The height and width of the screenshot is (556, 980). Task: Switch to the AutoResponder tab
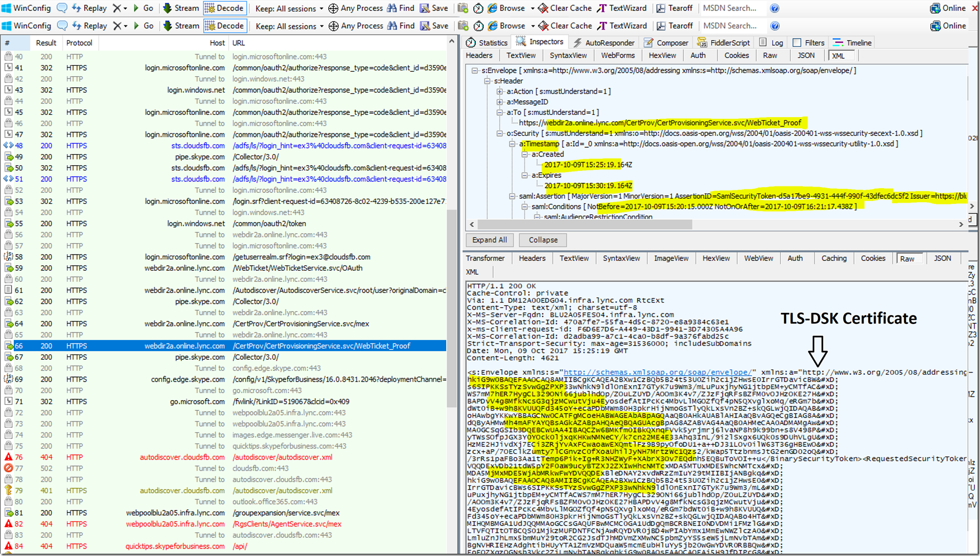click(x=604, y=43)
